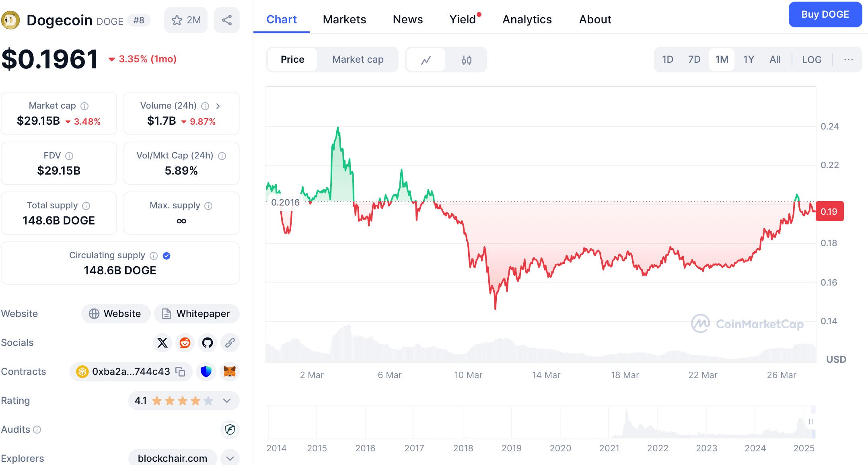Enable LOG scale on the chart
Image resolution: width=868 pixels, height=465 pixels.
click(x=811, y=59)
